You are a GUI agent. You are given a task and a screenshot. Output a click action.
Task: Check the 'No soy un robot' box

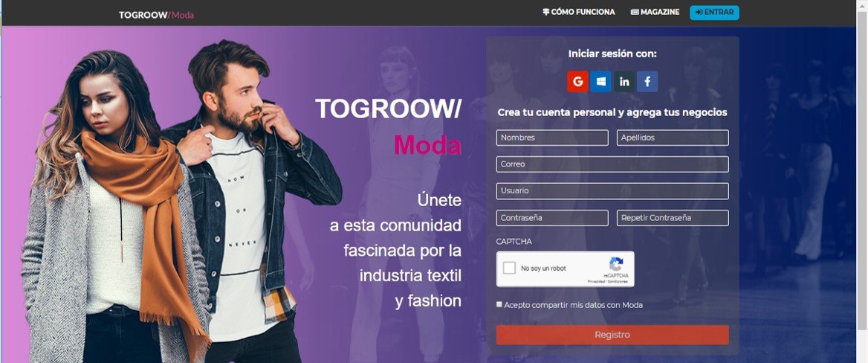(x=509, y=269)
